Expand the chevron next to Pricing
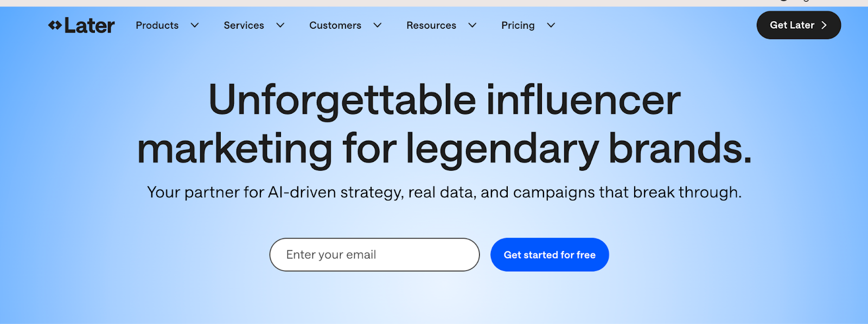Image resolution: width=868 pixels, height=324 pixels. tap(551, 25)
